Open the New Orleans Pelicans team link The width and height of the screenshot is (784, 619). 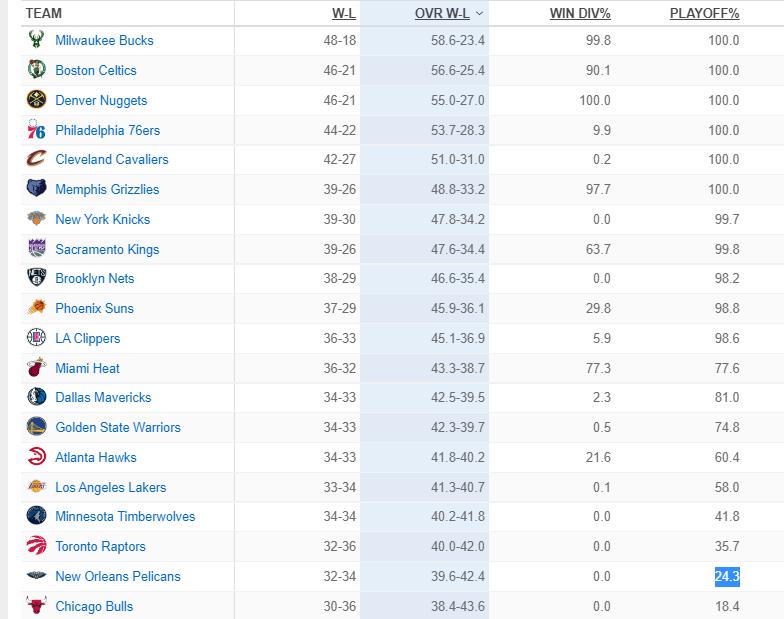click(x=118, y=576)
